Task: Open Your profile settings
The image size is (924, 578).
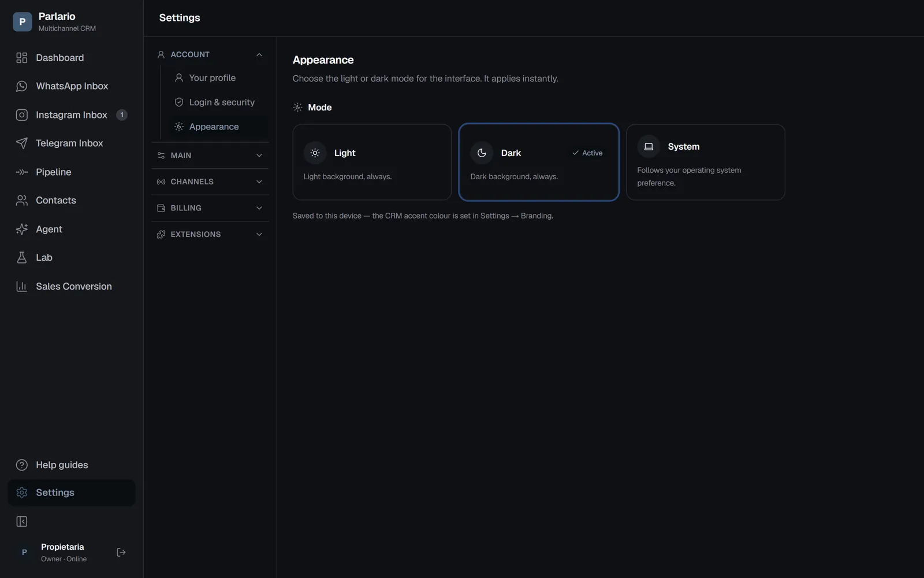Action: coord(218,77)
